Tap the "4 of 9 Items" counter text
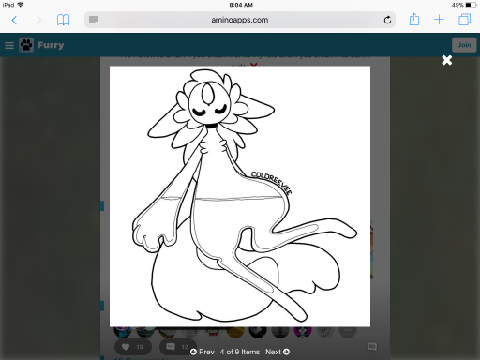Image resolution: width=480 pixels, height=360 pixels. pyautogui.click(x=240, y=352)
